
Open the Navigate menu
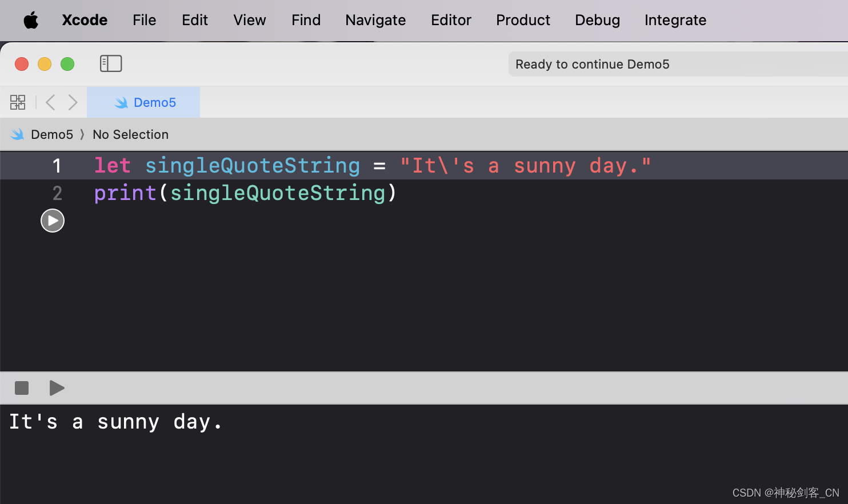375,20
